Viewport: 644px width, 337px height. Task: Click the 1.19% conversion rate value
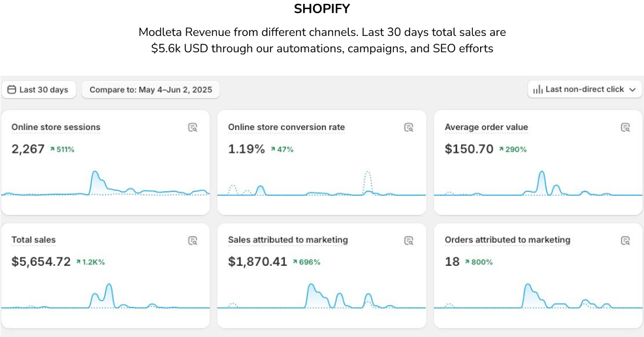click(246, 149)
